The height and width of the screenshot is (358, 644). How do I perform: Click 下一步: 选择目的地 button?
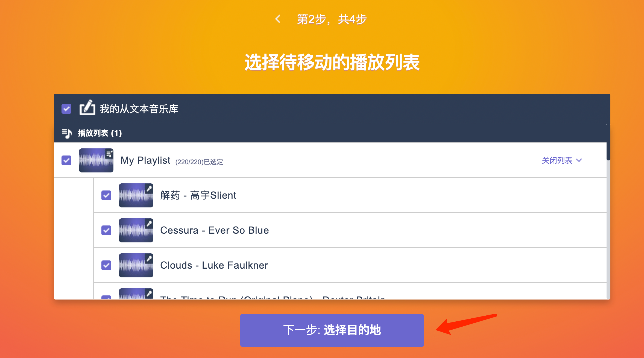point(332,330)
